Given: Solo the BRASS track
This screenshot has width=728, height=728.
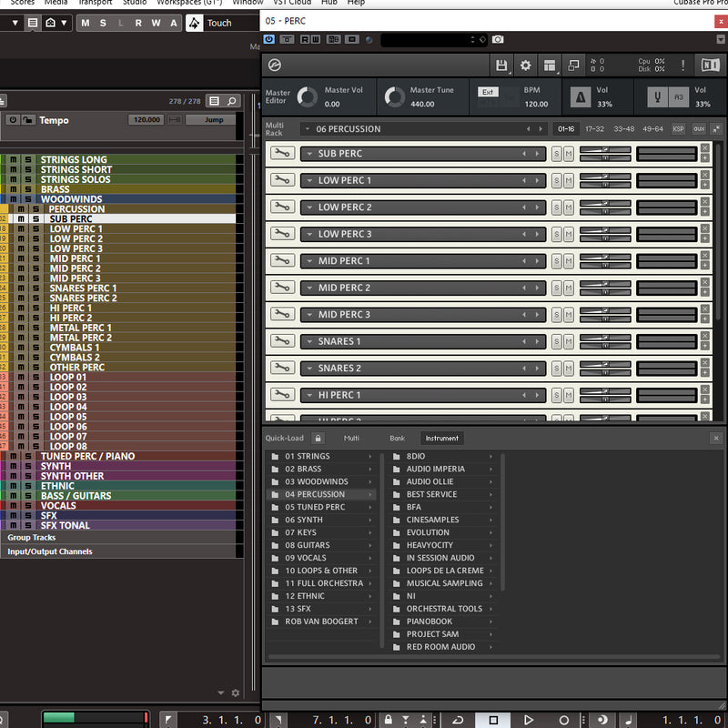Looking at the screenshot, I should (26, 189).
